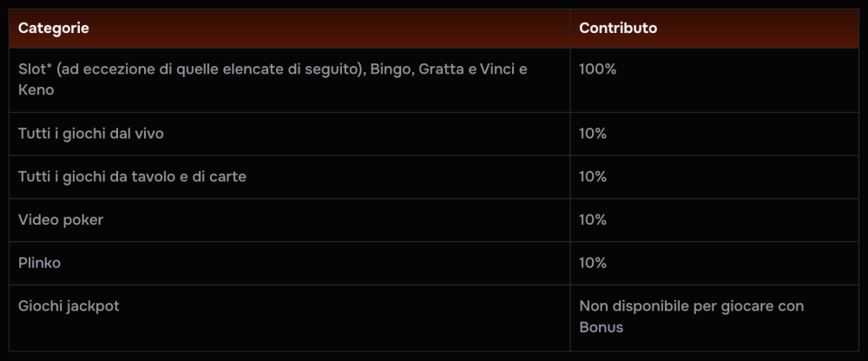Select the Video poker row

(x=434, y=220)
